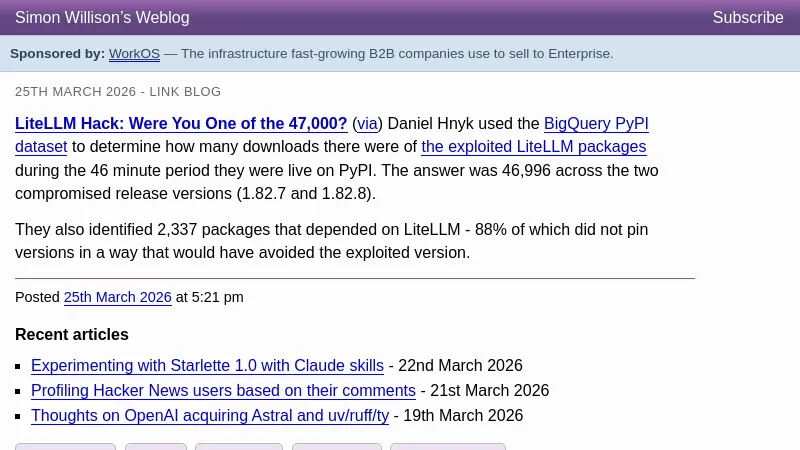
Task: Follow the "via" source link
Action: click(367, 124)
